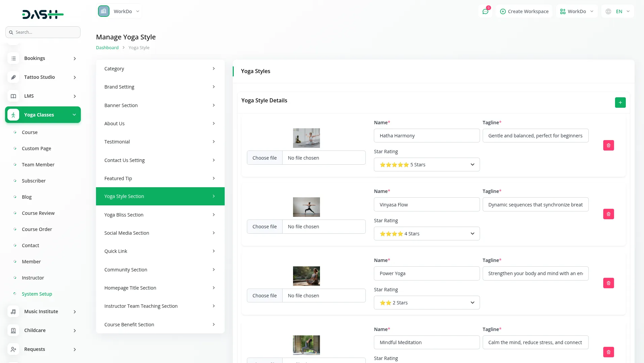
Task: Click the Tattoo Studio sidebar icon
Action: pos(13,77)
